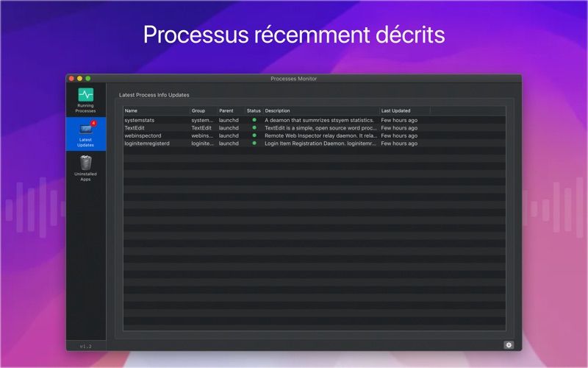The image size is (588, 368).
Task: Click 'Few hours ago' in TextEdit row
Action: (399, 128)
